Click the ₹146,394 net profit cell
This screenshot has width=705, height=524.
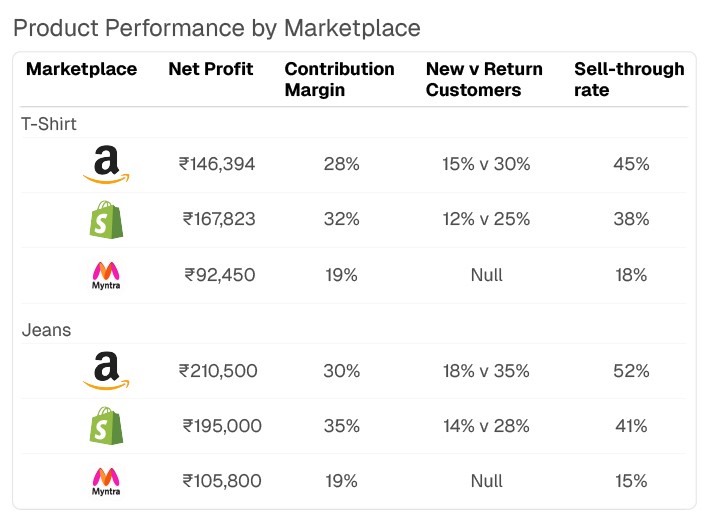217,164
